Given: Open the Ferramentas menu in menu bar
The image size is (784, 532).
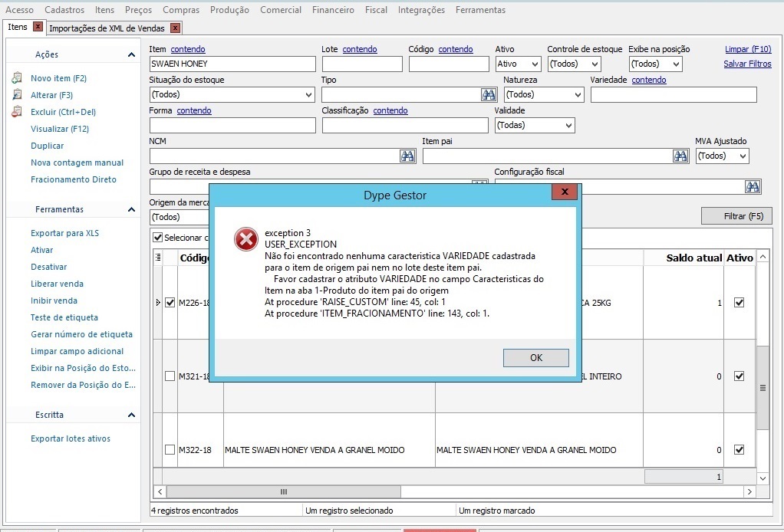Looking at the screenshot, I should [x=480, y=9].
